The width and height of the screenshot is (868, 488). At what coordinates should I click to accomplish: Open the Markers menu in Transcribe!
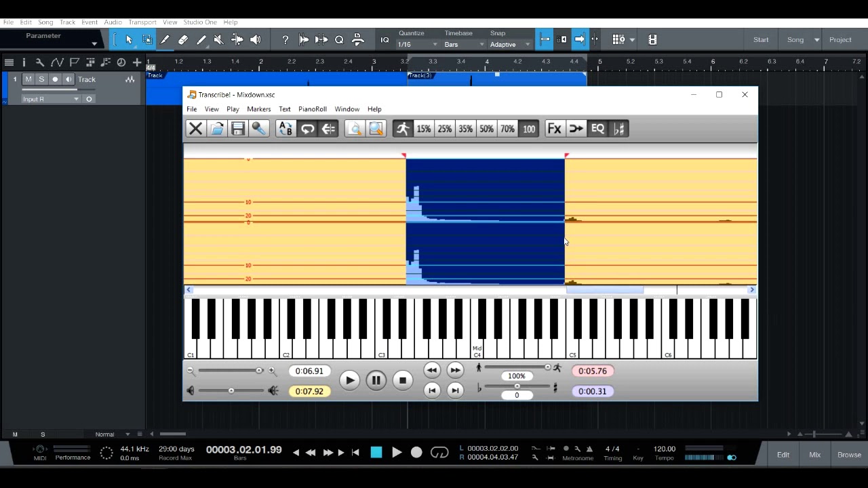pos(259,109)
